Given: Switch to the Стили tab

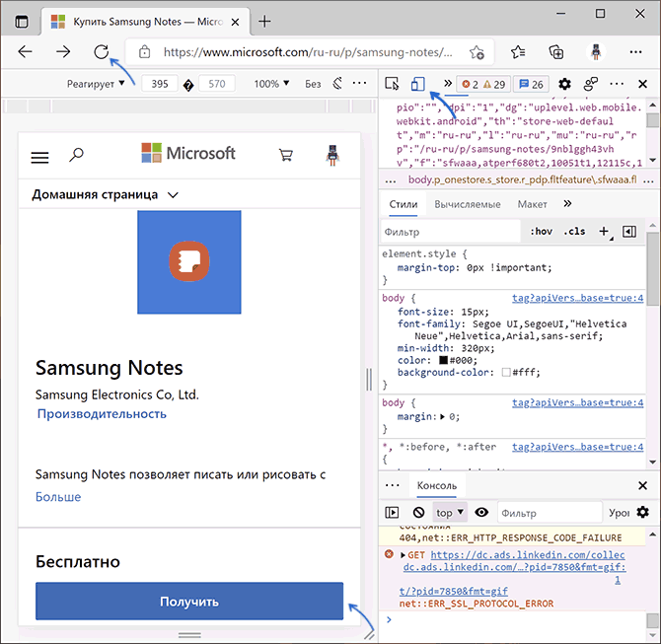Looking at the screenshot, I should point(404,204).
